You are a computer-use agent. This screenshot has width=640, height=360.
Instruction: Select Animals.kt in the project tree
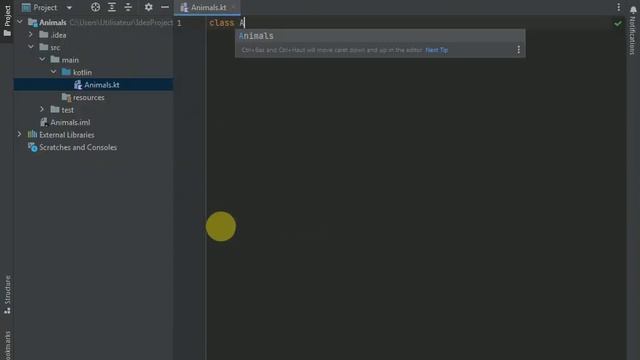click(x=93, y=84)
